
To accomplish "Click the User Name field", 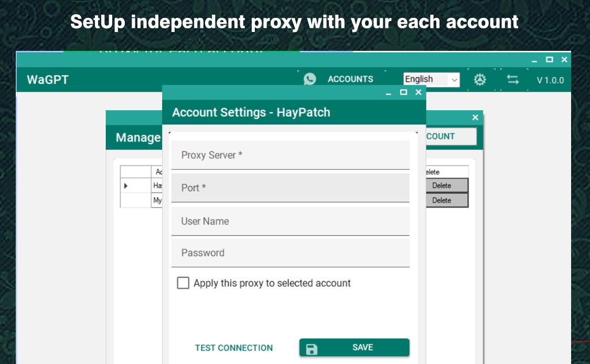I will pyautogui.click(x=290, y=221).
